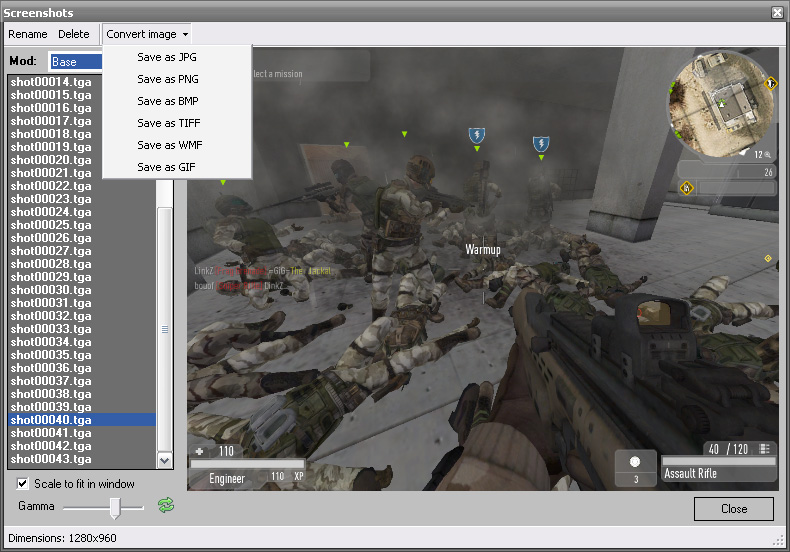Select shot00034.tga in the list
This screenshot has height=552, width=790.
point(82,342)
